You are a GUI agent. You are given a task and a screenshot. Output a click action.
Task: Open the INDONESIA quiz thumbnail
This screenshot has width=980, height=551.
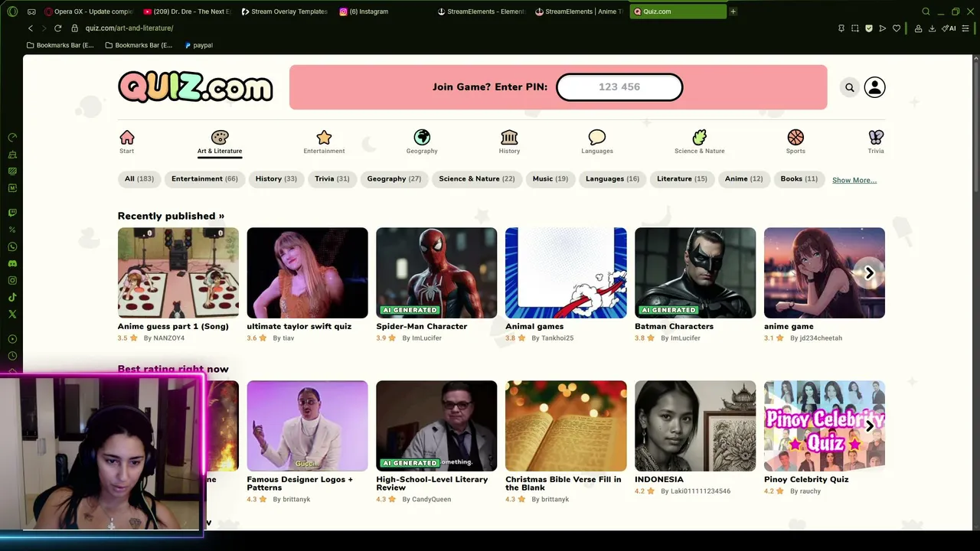(x=695, y=425)
